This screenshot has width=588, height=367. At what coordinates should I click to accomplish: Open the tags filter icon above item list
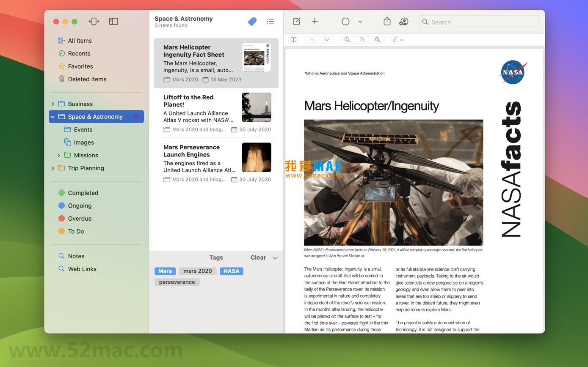[252, 21]
